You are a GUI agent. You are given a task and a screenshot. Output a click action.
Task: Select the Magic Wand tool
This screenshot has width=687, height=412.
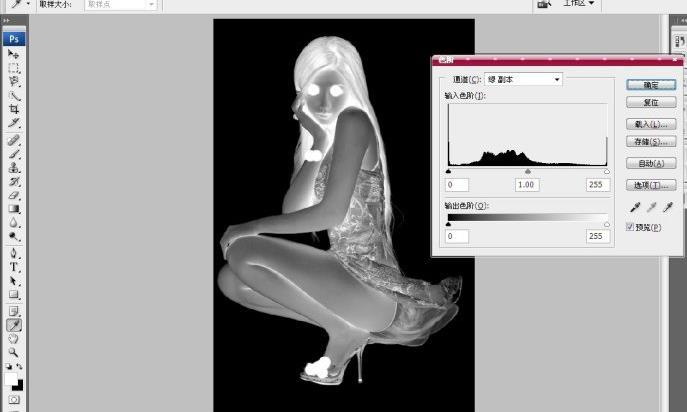(13, 95)
